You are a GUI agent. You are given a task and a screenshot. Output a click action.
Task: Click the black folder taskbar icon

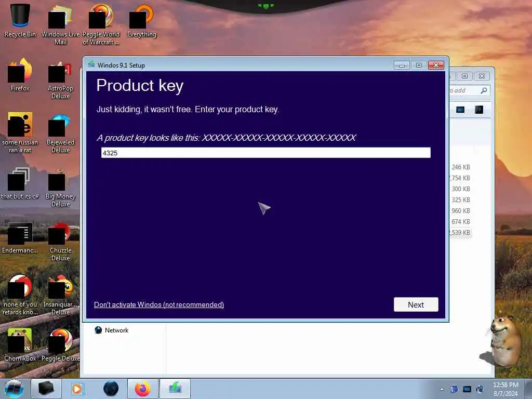point(46,389)
